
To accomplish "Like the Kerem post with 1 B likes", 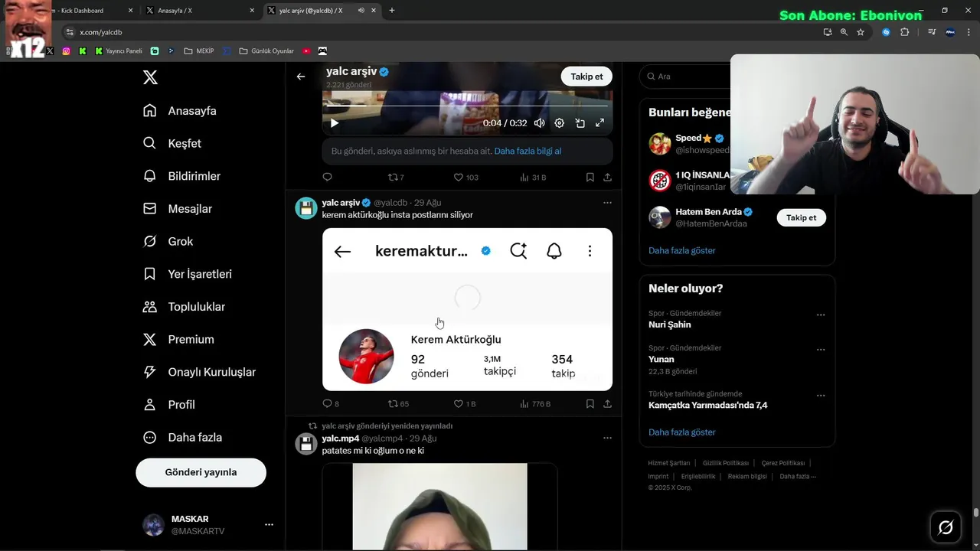I will 464,404.
